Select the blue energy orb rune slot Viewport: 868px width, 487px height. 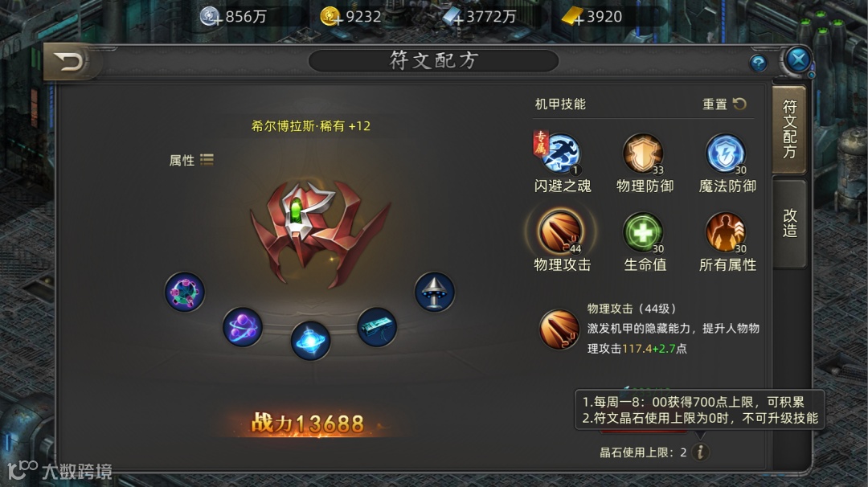click(x=310, y=341)
